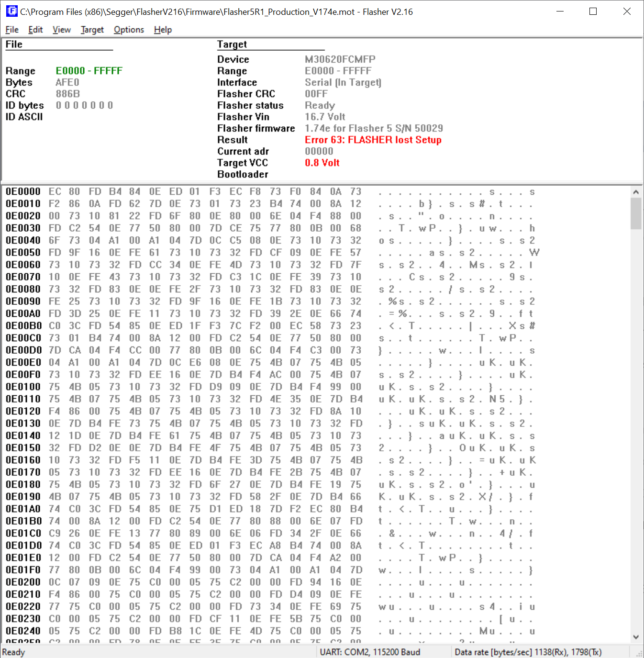Screen dimensions: 644x658
Task: Click the Flasher Vin value 16.7 Volt
Action: (x=325, y=117)
